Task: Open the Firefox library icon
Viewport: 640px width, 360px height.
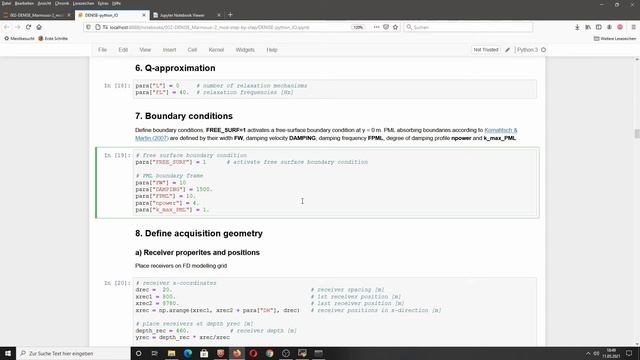Action: tap(588, 27)
